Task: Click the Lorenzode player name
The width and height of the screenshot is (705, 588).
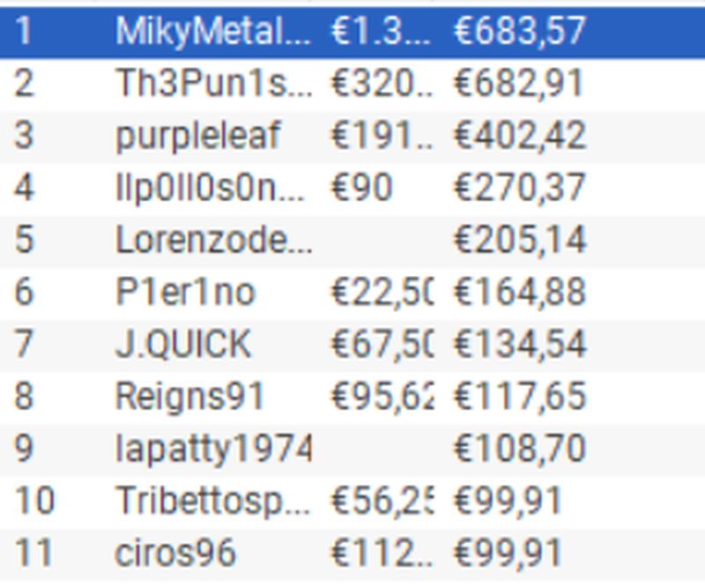Action: (213, 240)
